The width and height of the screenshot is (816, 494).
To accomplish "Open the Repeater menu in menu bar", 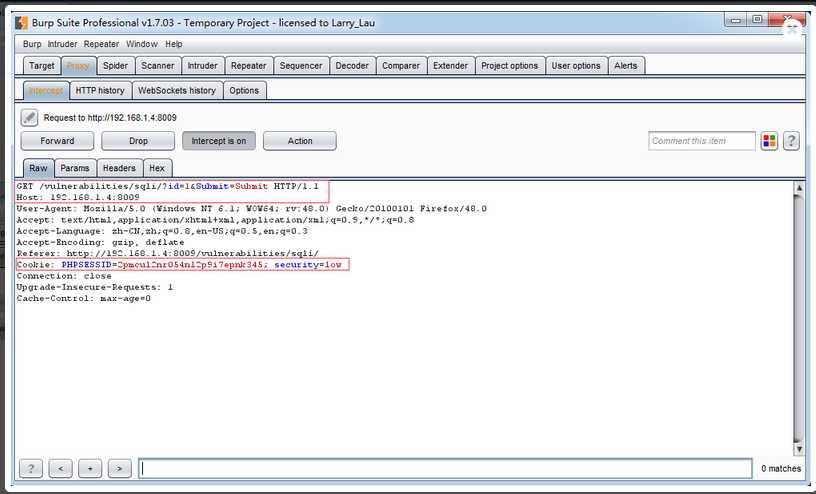I will tap(101, 44).
